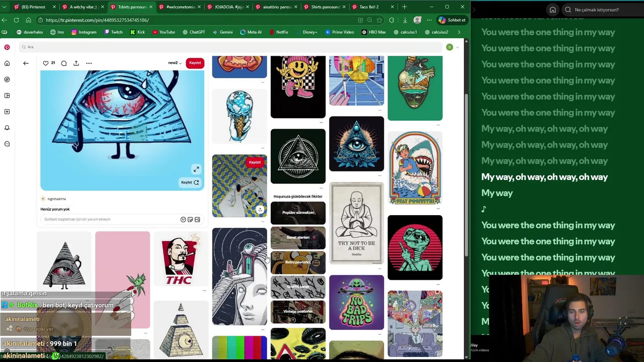The width and height of the screenshot is (644, 362).
Task: Open notifications bell in Pinterest sidebar
Action: 7,128
